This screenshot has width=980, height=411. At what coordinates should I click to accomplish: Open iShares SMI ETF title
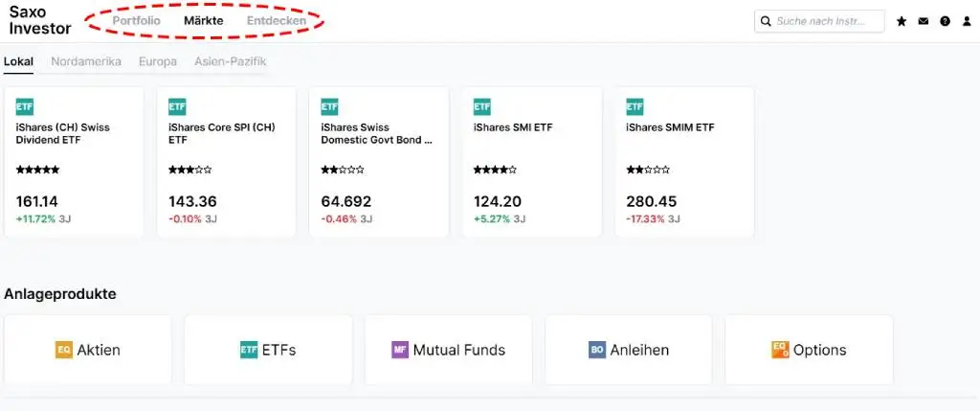pyautogui.click(x=513, y=127)
